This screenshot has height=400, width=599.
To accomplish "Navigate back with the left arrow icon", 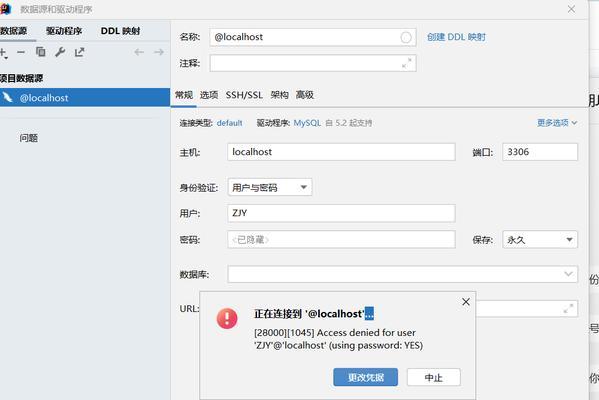I will (x=139, y=52).
